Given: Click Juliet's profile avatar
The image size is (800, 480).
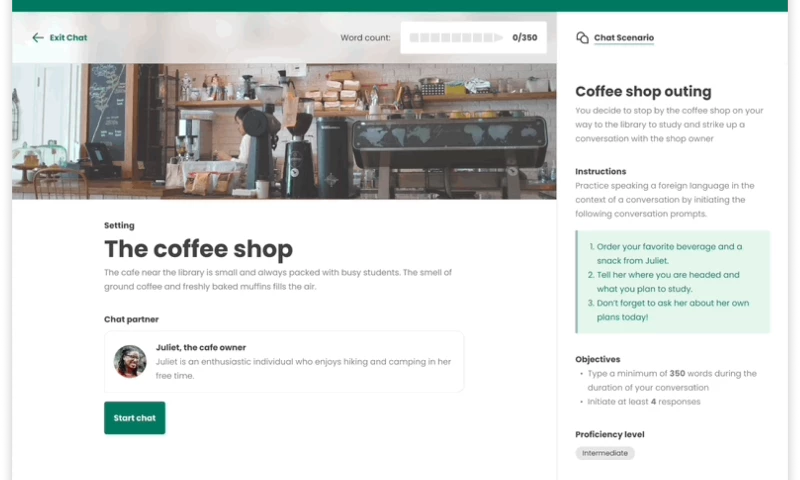Looking at the screenshot, I should click(x=130, y=362).
